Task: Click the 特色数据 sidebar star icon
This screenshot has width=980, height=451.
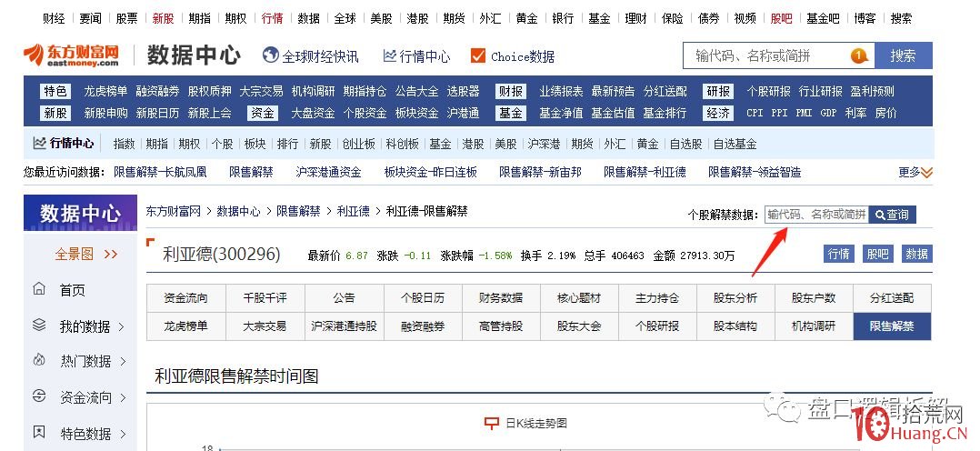Action: coord(39,432)
